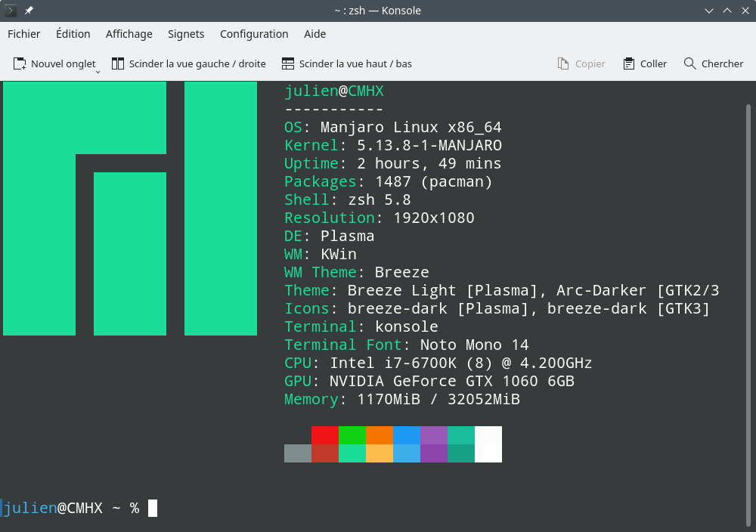The width and height of the screenshot is (756, 532).
Task: Open the Konsole window menu icon
Action: (x=10, y=11)
